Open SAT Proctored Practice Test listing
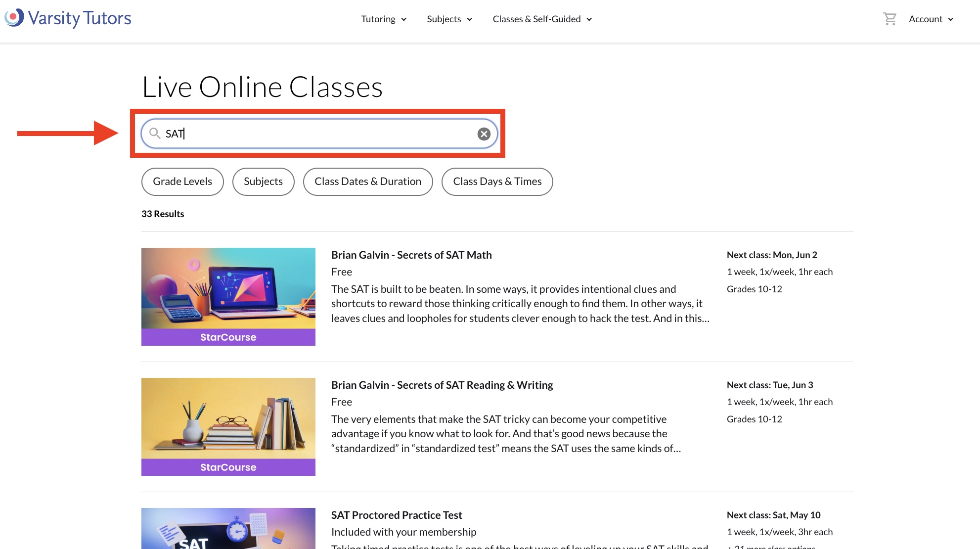Viewport: 980px width, 549px height. 397,515
